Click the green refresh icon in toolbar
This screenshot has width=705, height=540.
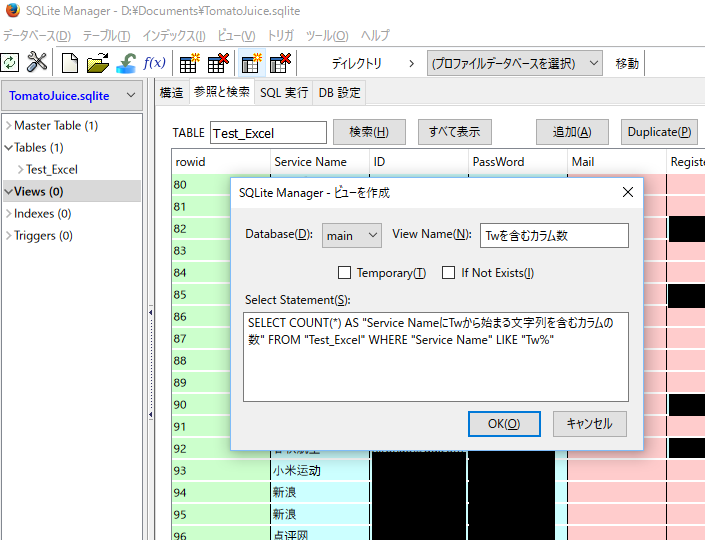[10, 63]
